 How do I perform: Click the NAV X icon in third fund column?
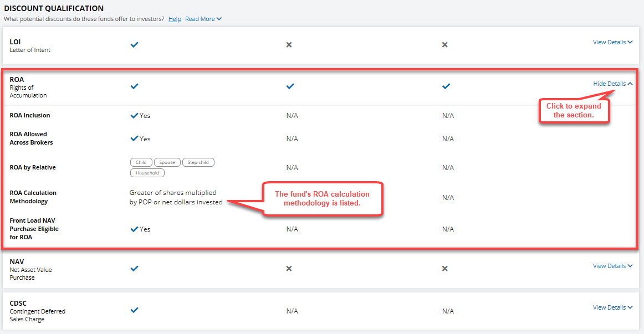pos(445,268)
